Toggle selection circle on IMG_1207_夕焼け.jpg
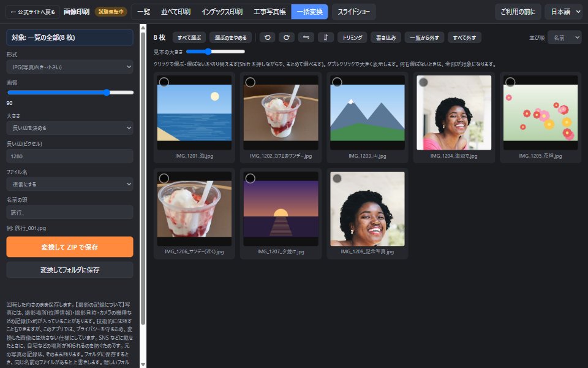This screenshot has height=368, width=588. point(250,178)
